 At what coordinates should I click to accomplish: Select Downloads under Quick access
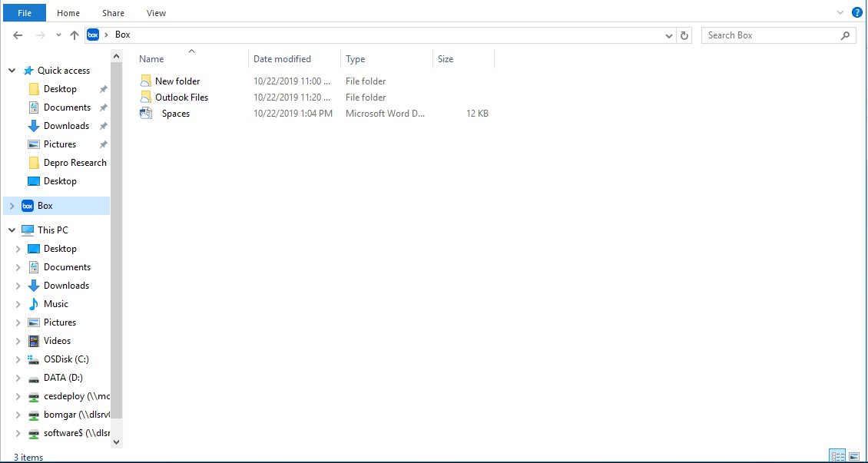pos(66,126)
